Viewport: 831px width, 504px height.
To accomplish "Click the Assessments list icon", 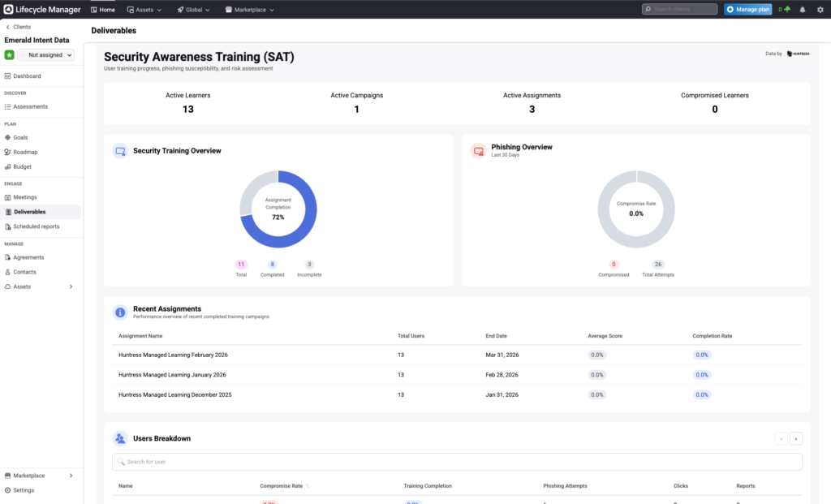I will pyautogui.click(x=7, y=106).
